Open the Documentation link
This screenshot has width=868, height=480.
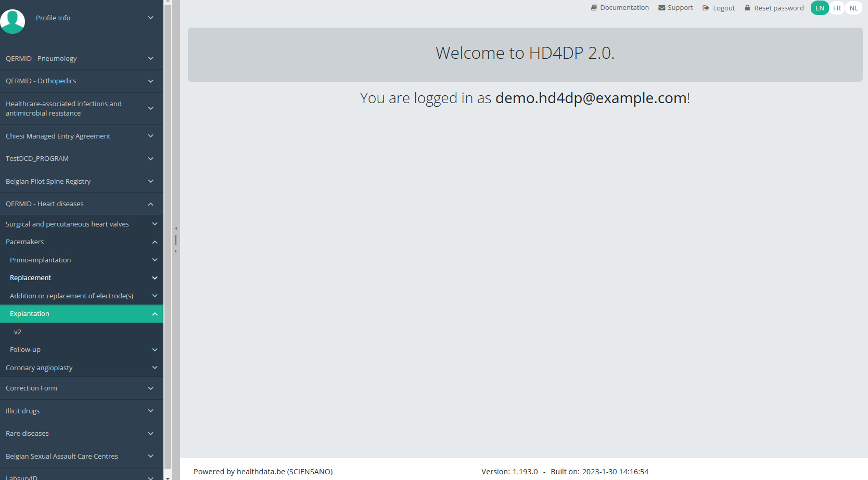pos(624,8)
